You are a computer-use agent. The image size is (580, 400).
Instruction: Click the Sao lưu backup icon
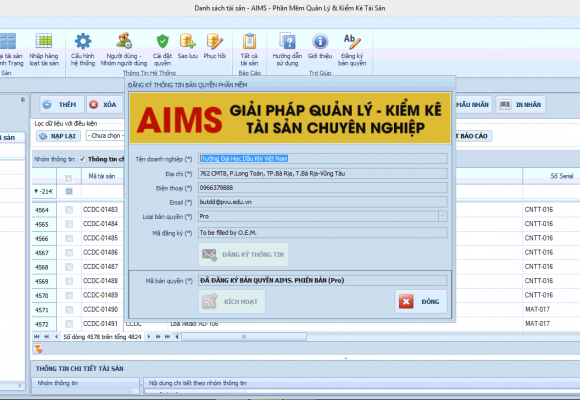pyautogui.click(x=188, y=46)
